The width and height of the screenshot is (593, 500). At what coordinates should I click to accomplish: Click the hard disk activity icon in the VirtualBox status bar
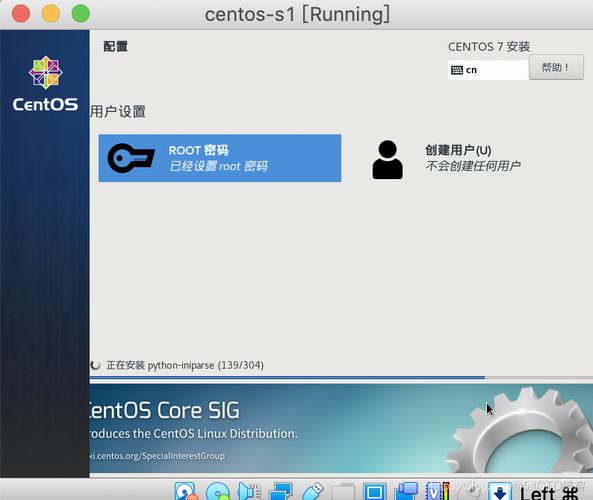186,491
